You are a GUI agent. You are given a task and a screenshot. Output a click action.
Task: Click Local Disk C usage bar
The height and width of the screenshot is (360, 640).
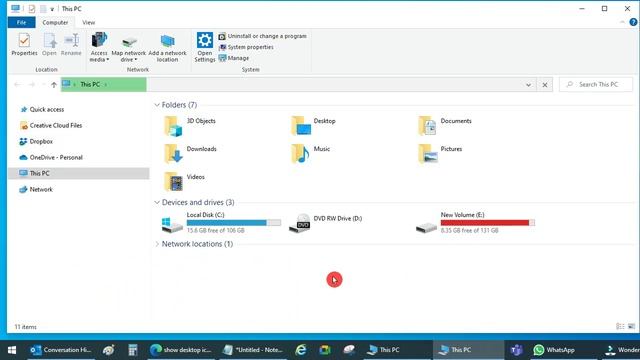tap(234, 223)
